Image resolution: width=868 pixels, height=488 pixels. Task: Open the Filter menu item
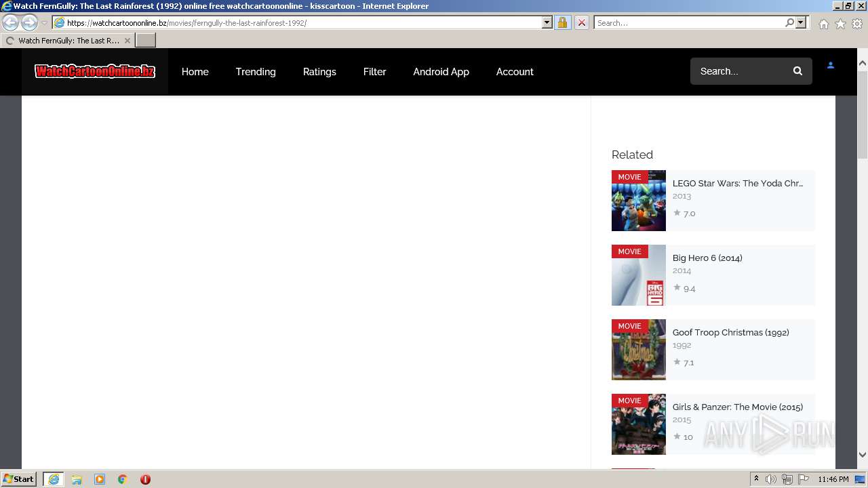374,71
